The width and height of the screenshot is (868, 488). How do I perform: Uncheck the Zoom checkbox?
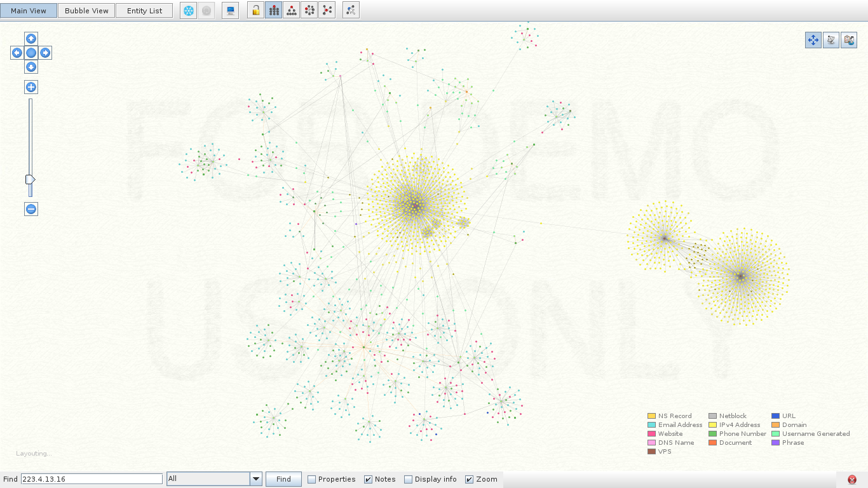coord(469,479)
